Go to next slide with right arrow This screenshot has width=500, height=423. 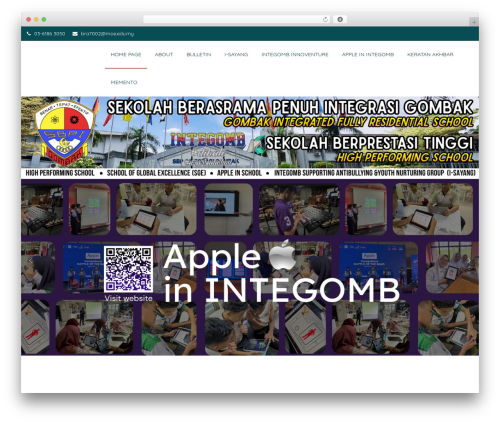coord(469,260)
